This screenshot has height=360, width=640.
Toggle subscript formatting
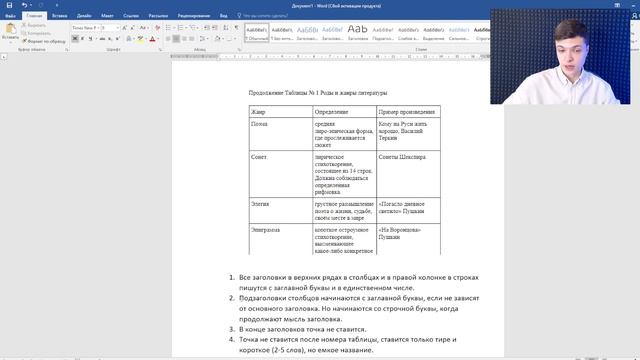pyautogui.click(x=110, y=39)
